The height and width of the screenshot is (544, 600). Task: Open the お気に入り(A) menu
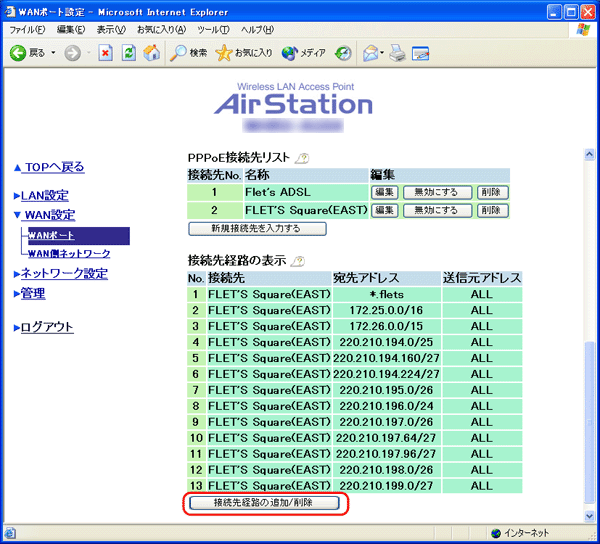(161, 30)
